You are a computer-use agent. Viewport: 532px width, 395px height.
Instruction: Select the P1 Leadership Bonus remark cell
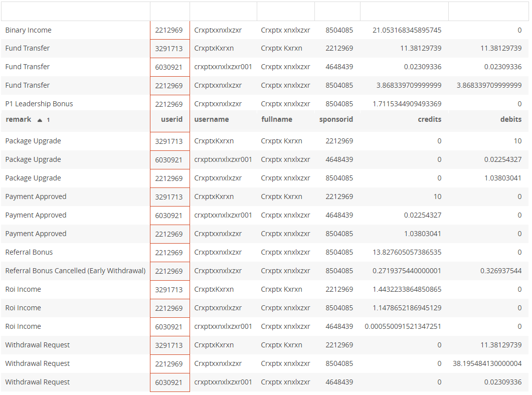[x=39, y=104]
